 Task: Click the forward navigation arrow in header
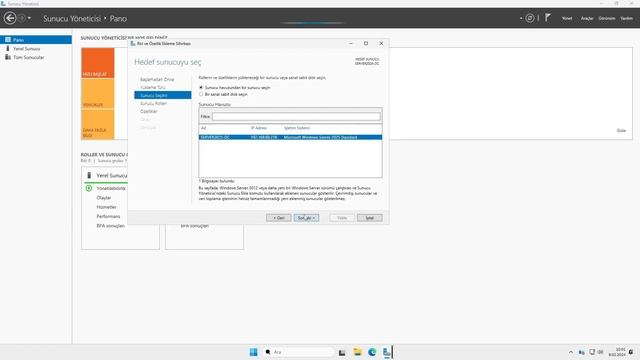click(x=22, y=18)
